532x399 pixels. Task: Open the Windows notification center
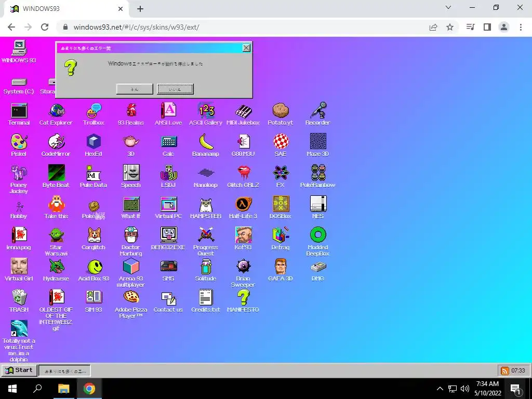[516, 389]
